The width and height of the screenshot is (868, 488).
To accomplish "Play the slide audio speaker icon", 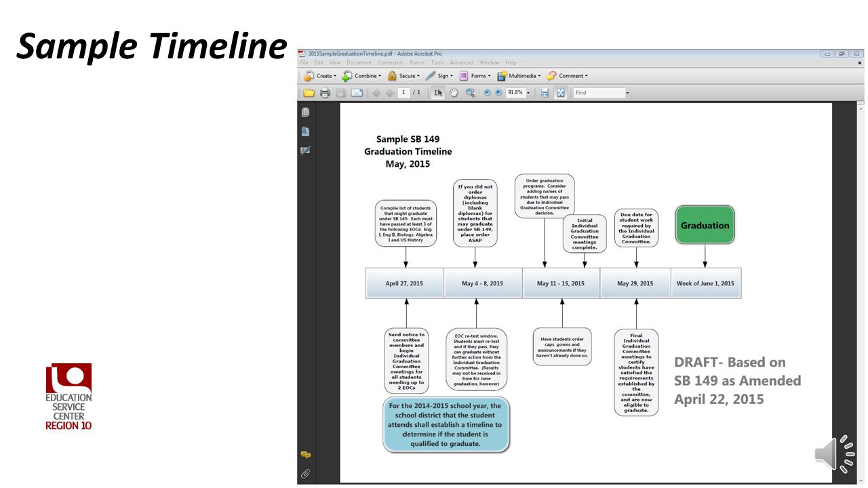I will (834, 453).
